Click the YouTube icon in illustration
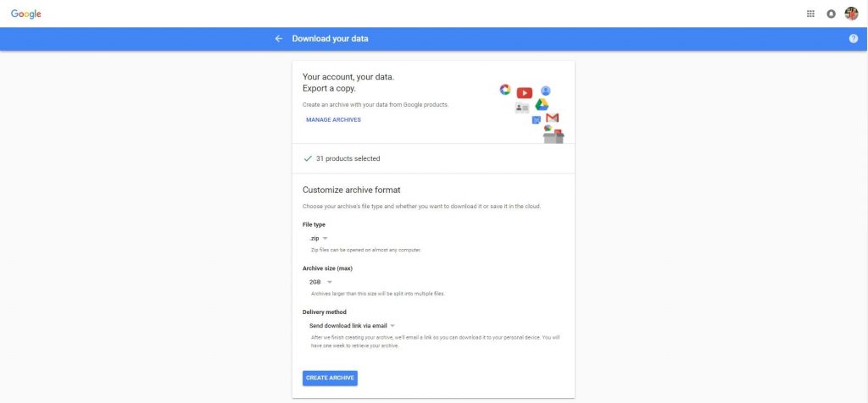 coord(524,93)
